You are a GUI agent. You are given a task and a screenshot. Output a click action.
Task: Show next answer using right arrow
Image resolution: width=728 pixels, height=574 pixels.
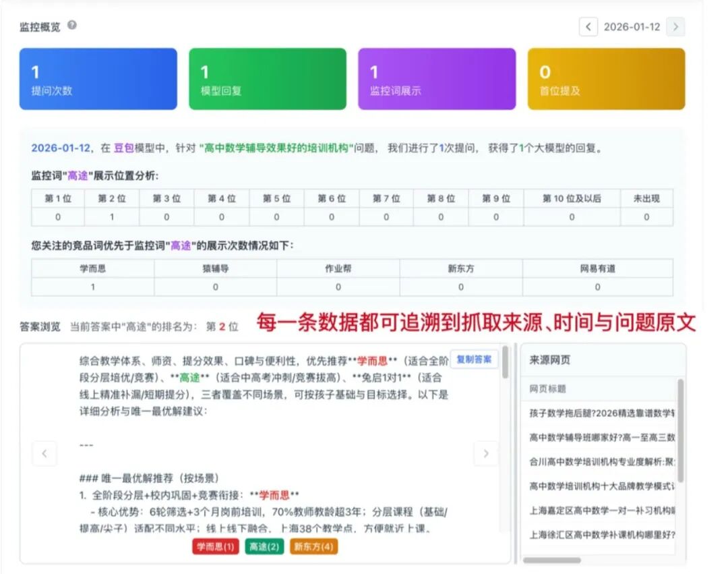tap(485, 453)
